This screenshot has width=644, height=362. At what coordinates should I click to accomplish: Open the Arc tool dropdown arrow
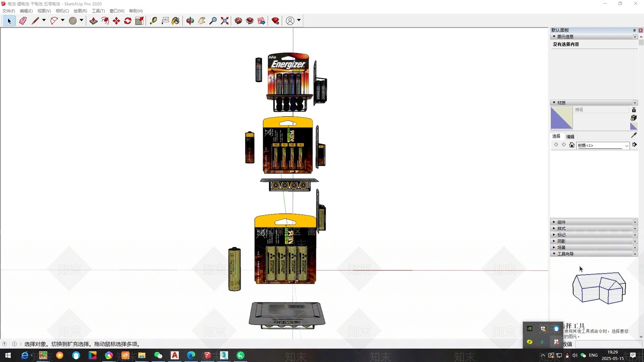click(x=63, y=20)
